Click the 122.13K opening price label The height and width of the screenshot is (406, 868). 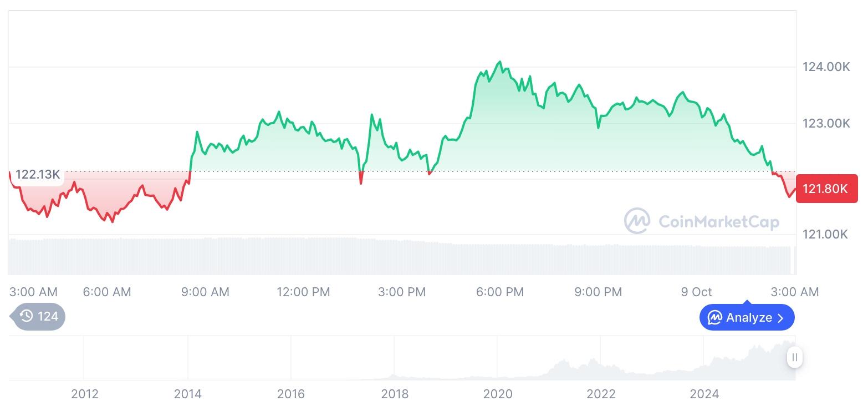pyautogui.click(x=37, y=175)
